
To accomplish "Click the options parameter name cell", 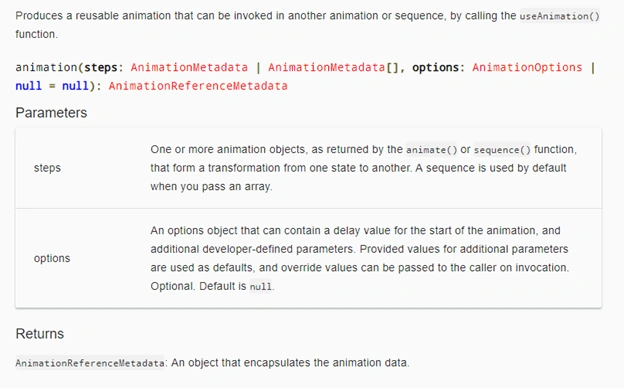I will [52, 258].
